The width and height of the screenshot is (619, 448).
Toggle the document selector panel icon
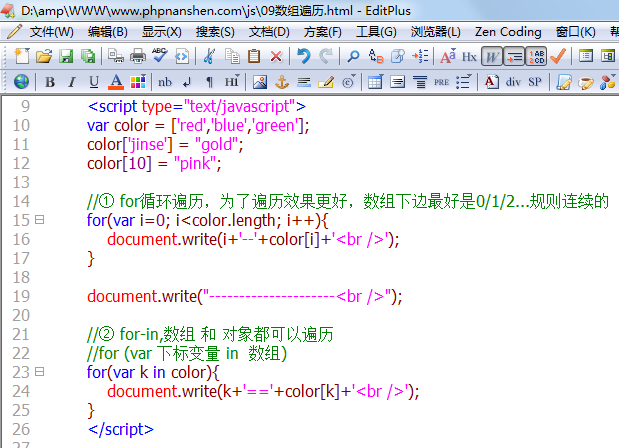click(586, 56)
